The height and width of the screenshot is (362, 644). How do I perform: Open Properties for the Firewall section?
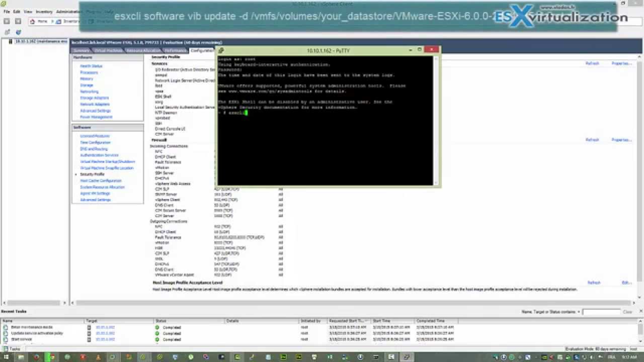point(621,140)
